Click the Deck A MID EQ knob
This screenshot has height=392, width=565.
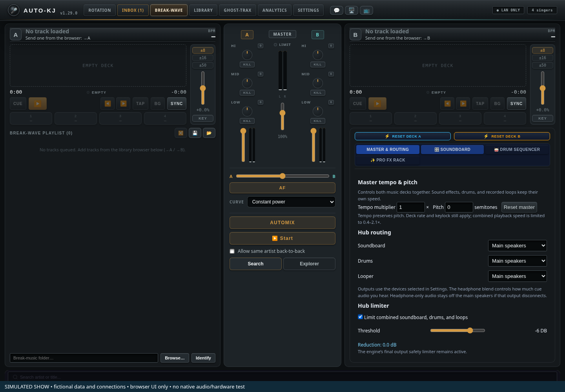click(x=247, y=83)
